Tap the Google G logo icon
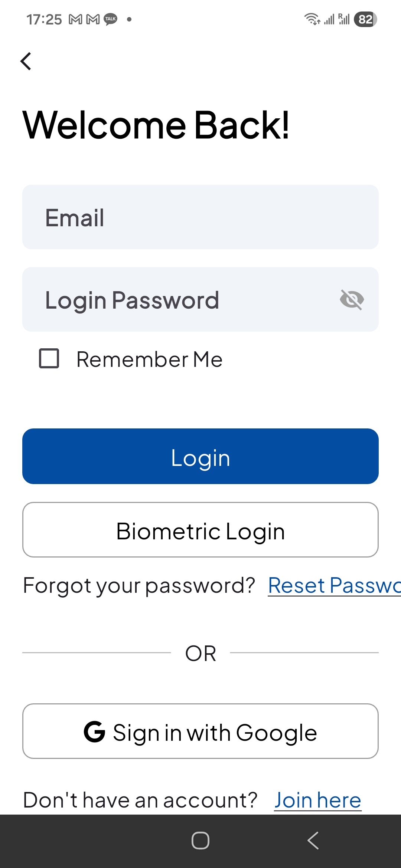Image resolution: width=401 pixels, height=868 pixels. pyautogui.click(x=94, y=732)
